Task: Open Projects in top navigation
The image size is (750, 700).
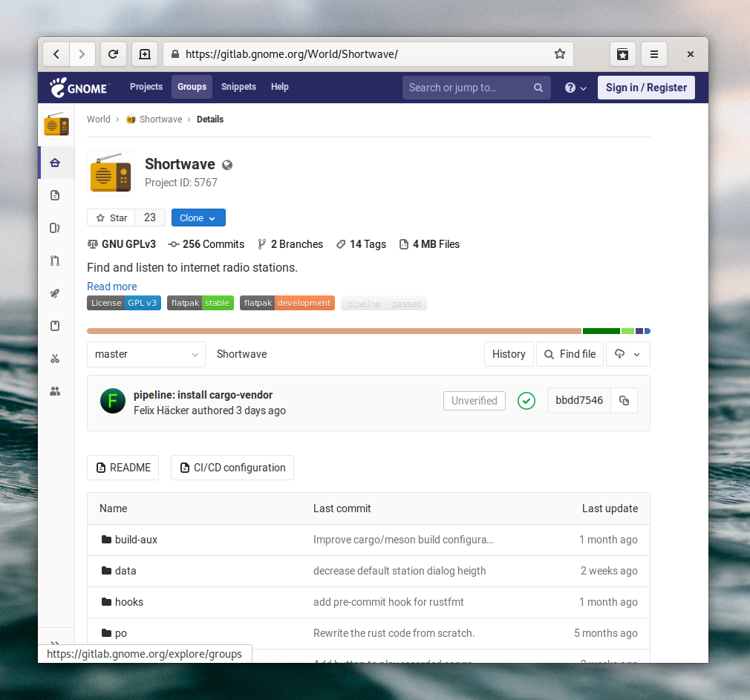Action: coord(146,87)
